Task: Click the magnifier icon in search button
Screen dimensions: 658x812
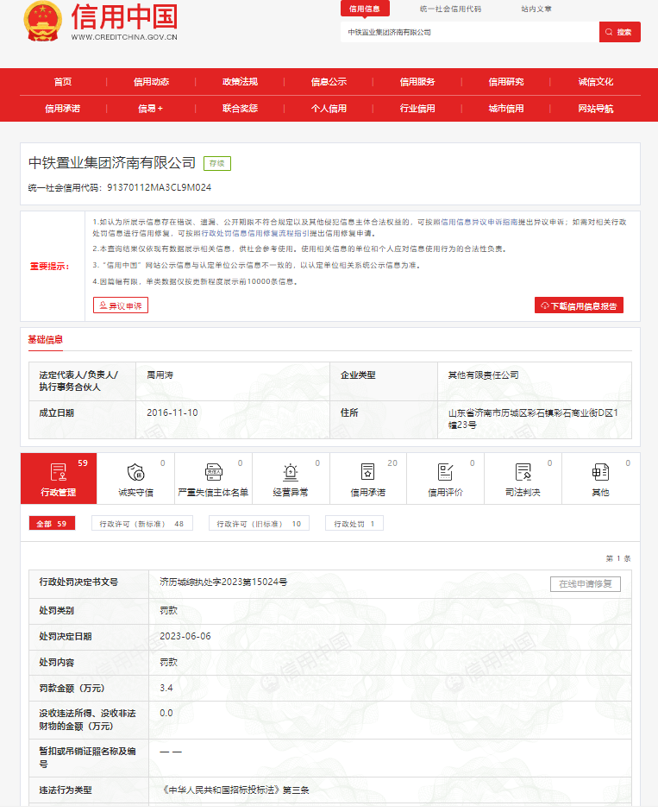Action: pyautogui.click(x=609, y=32)
